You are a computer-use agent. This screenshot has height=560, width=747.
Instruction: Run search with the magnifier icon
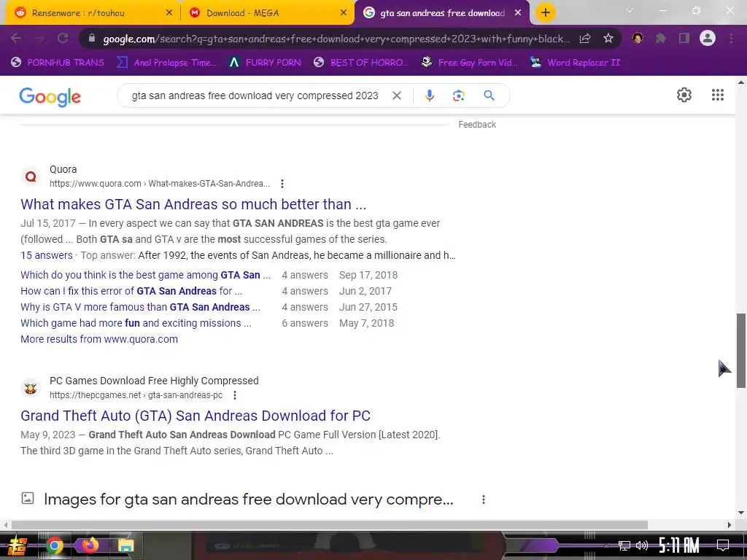489,96
